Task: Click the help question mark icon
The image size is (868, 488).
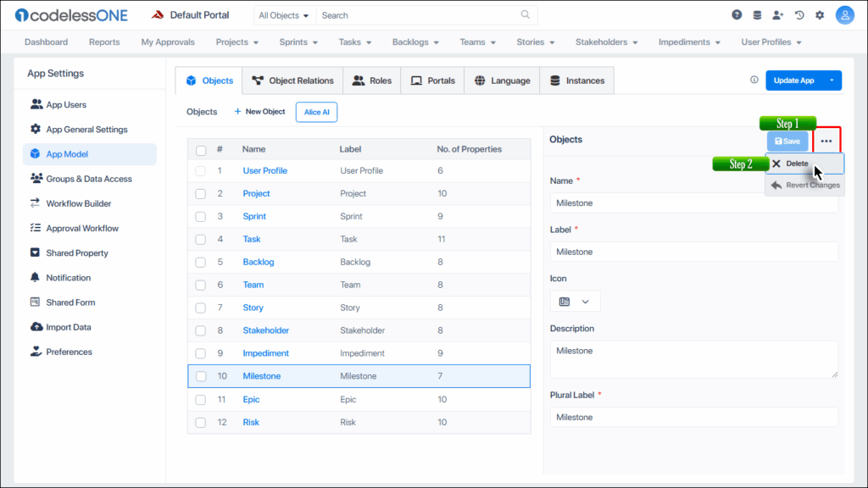Action: tap(737, 15)
